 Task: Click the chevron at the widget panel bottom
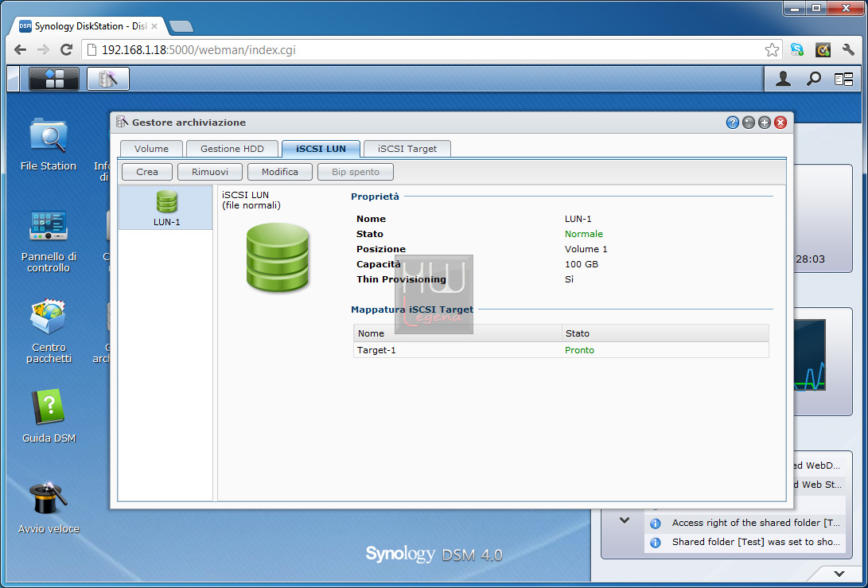839,574
